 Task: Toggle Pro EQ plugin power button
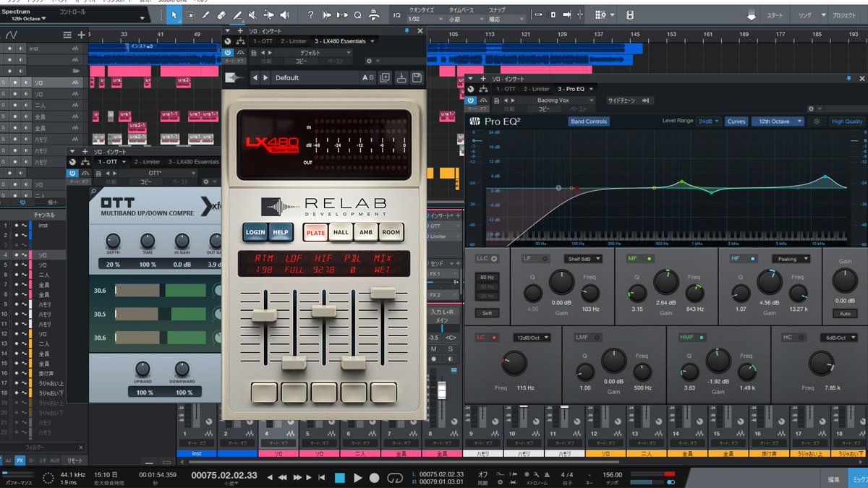coord(472,100)
